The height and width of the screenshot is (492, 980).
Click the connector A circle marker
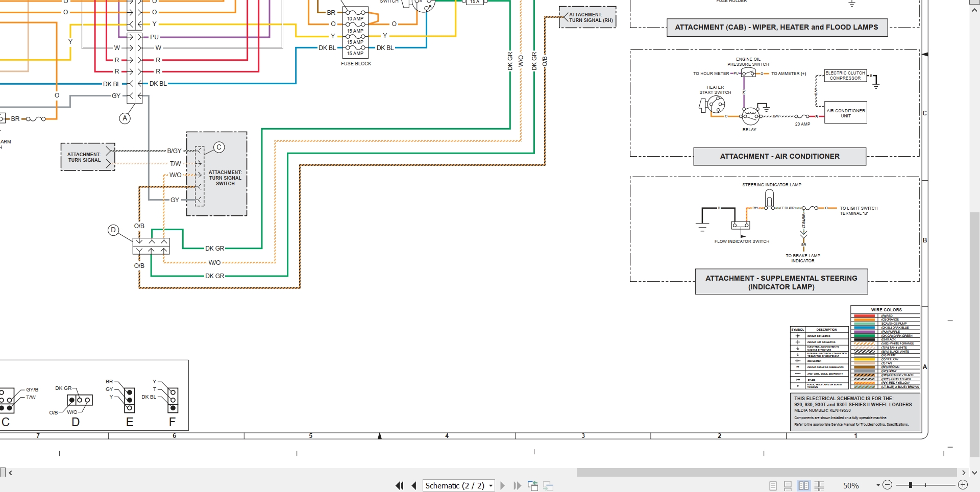[125, 118]
